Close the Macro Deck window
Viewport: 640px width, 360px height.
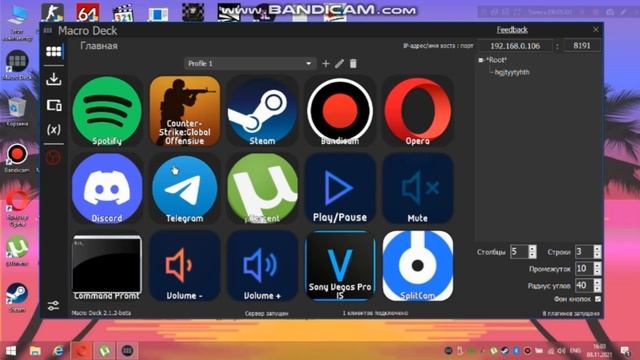[596, 30]
